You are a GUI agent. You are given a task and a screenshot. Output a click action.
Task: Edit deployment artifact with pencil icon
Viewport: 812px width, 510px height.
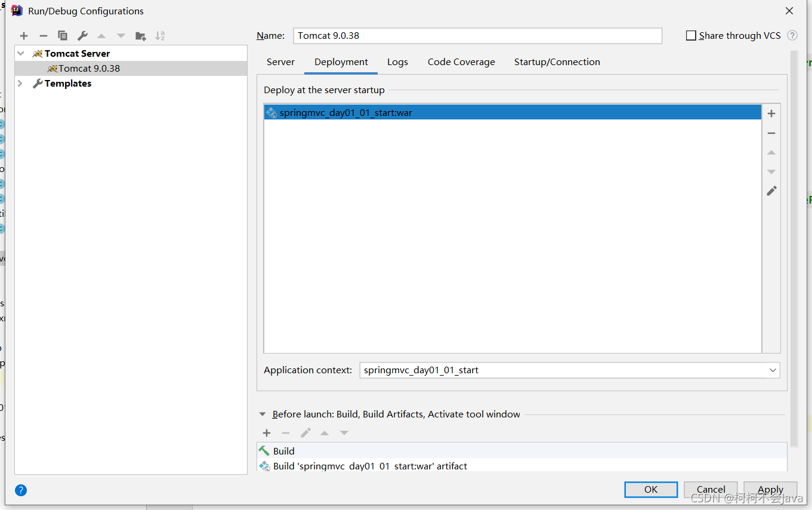tap(771, 191)
